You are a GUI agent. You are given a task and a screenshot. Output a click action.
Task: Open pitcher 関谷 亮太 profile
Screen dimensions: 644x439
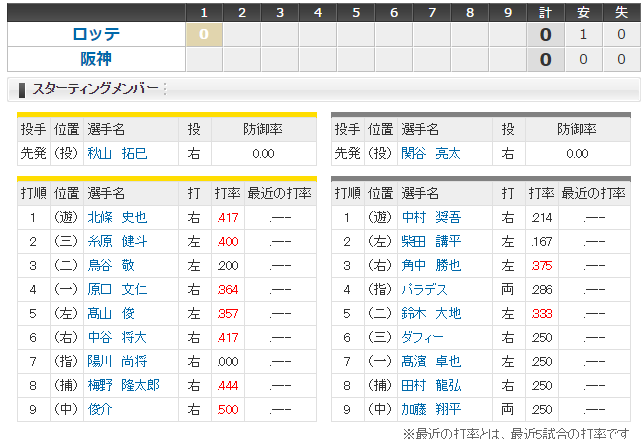tap(431, 153)
